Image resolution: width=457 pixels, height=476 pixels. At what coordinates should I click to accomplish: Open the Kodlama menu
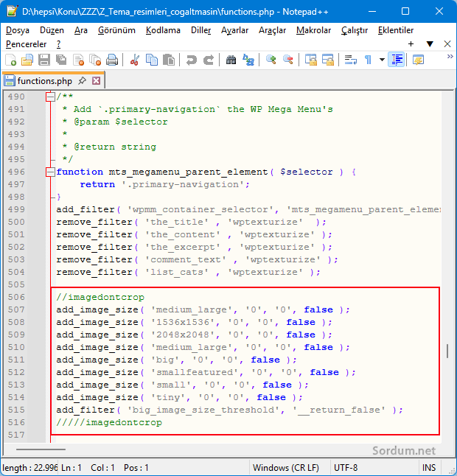point(163,30)
